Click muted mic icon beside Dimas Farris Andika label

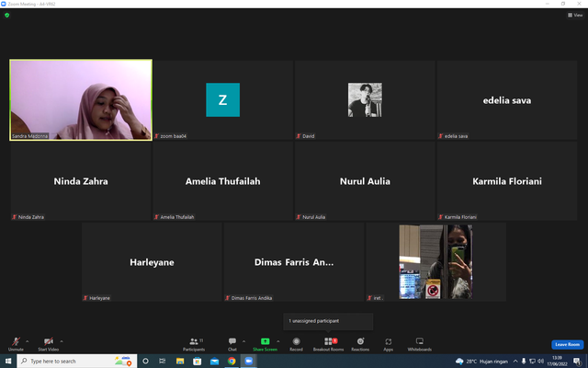[228, 298]
